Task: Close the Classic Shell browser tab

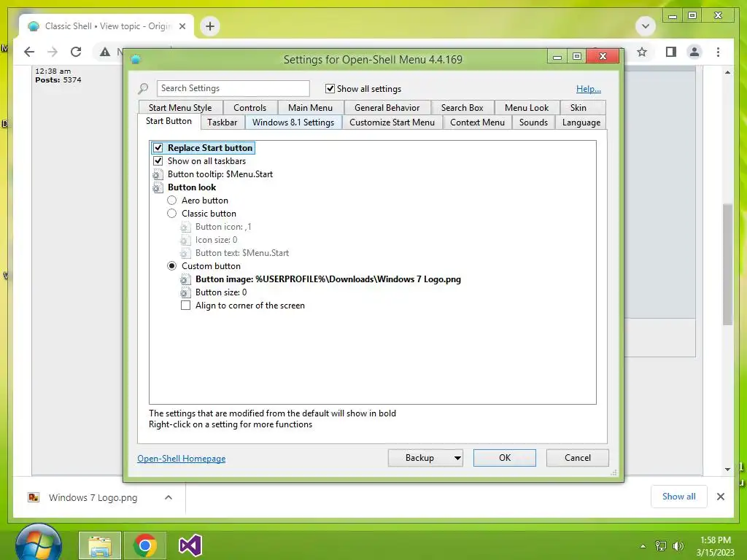Action: (x=182, y=26)
